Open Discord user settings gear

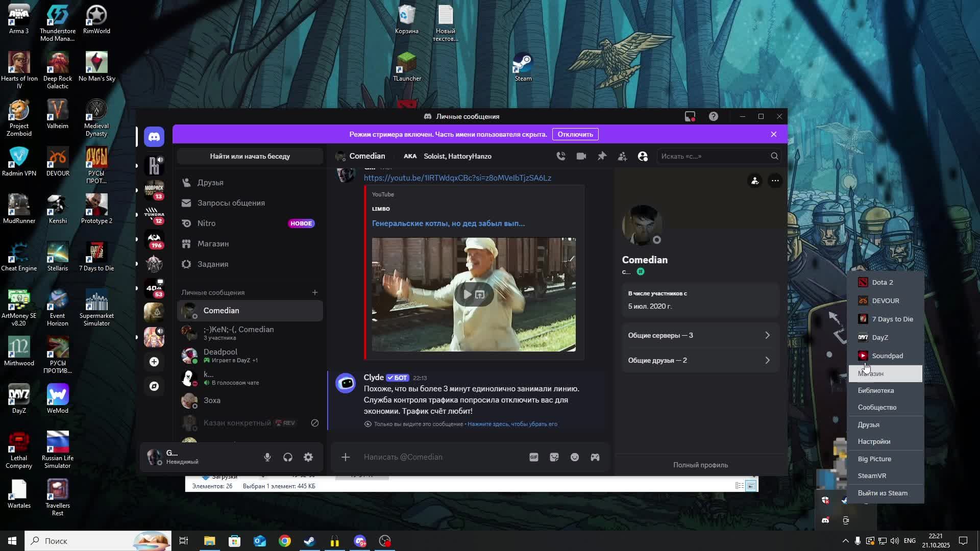point(308,457)
